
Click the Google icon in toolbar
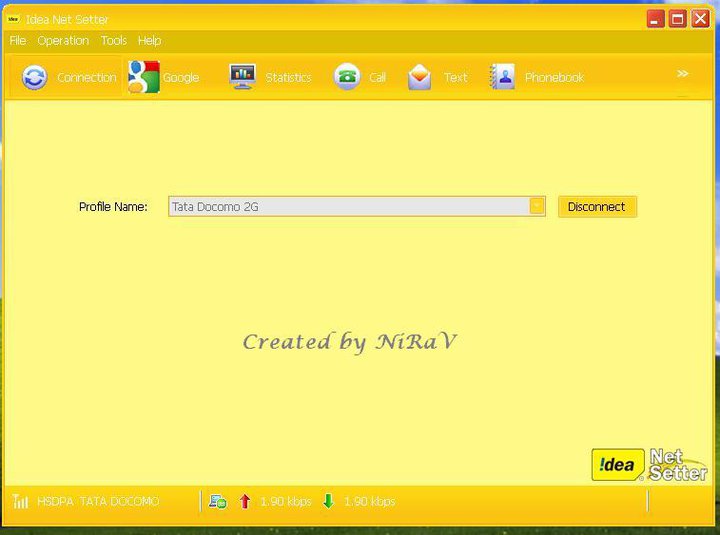143,77
